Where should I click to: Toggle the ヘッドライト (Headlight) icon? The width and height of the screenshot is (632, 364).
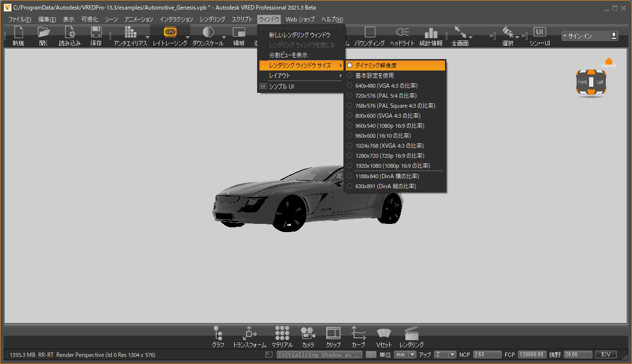pyautogui.click(x=402, y=32)
